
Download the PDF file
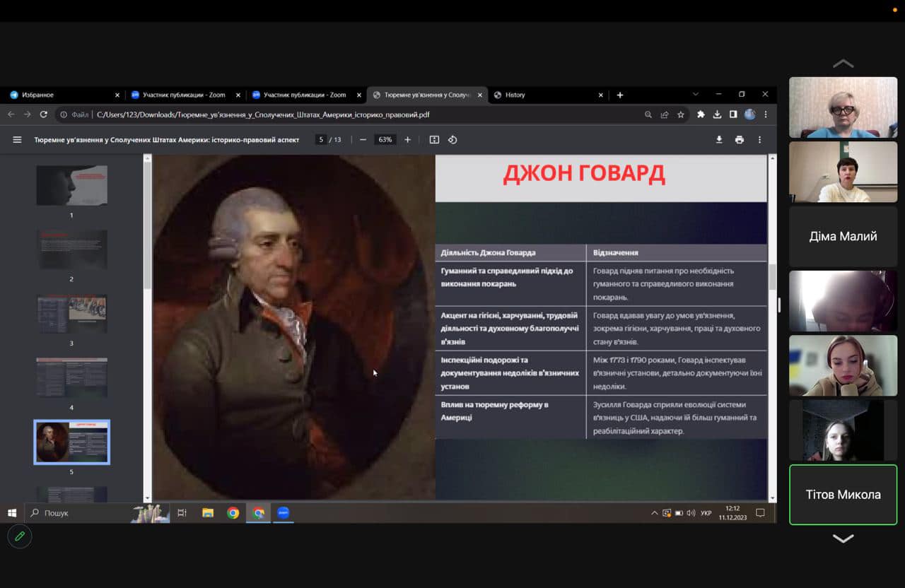[x=719, y=140]
